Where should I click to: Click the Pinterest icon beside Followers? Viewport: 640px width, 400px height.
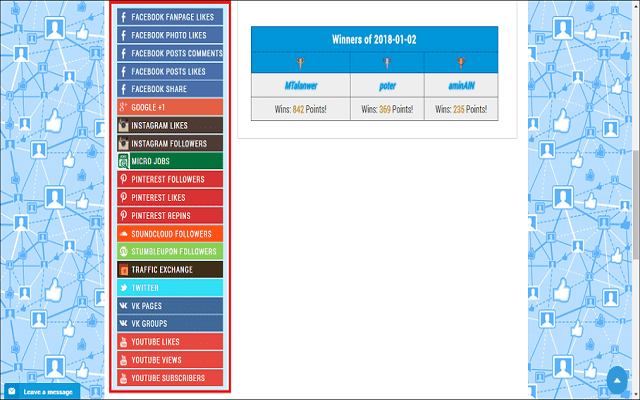click(123, 179)
